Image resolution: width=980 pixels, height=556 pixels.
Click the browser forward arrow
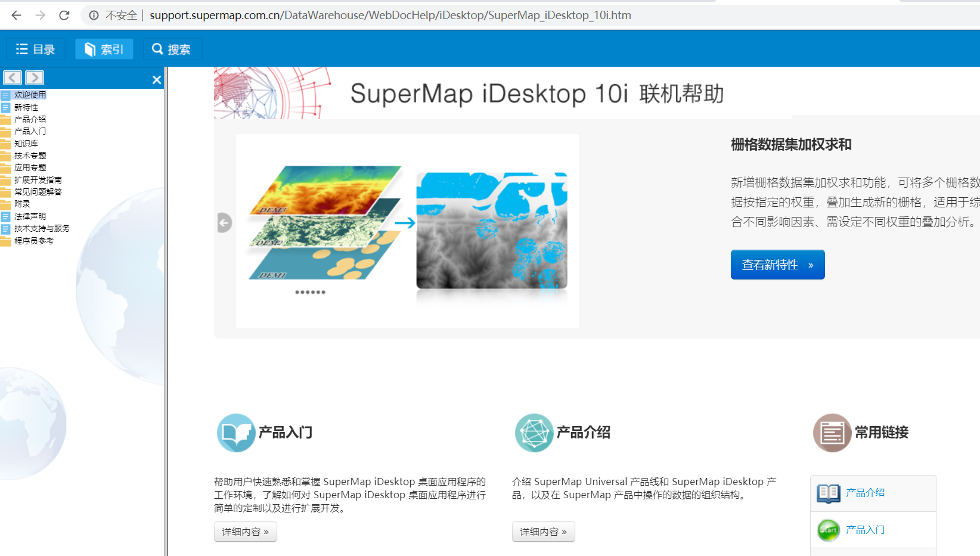point(40,15)
